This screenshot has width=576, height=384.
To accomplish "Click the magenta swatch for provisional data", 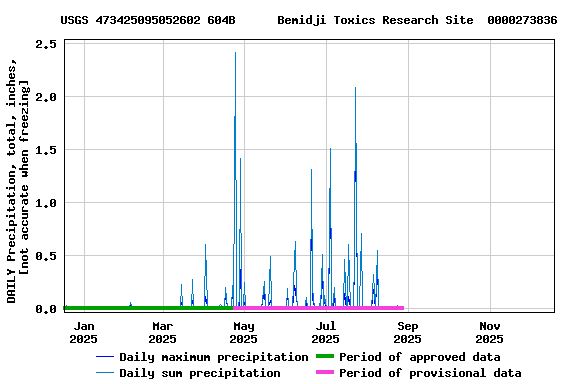I will 325,372.
